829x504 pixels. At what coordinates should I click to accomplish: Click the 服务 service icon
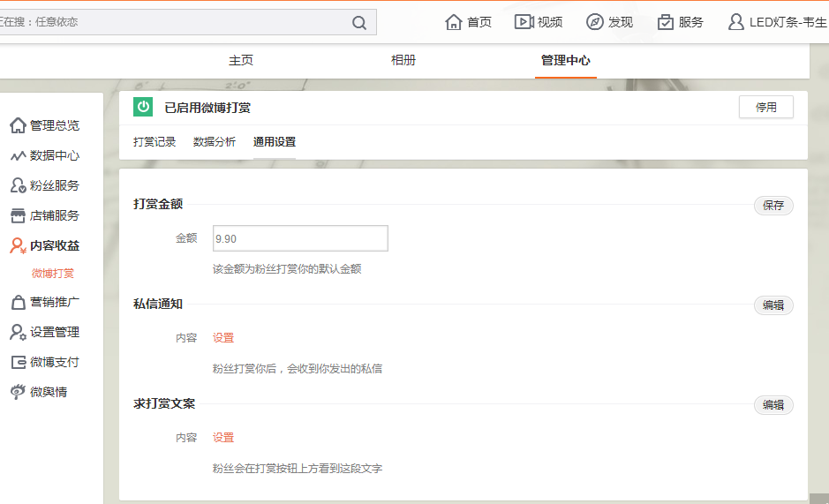(x=666, y=22)
